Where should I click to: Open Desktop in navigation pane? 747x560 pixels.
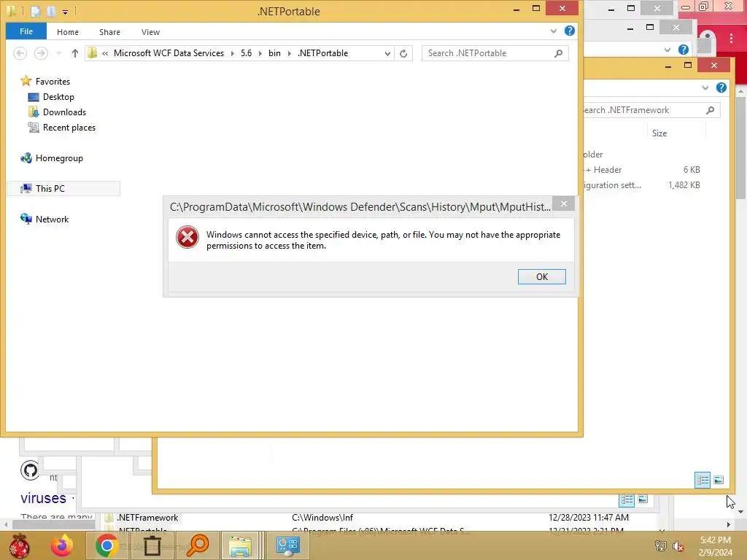pos(58,97)
